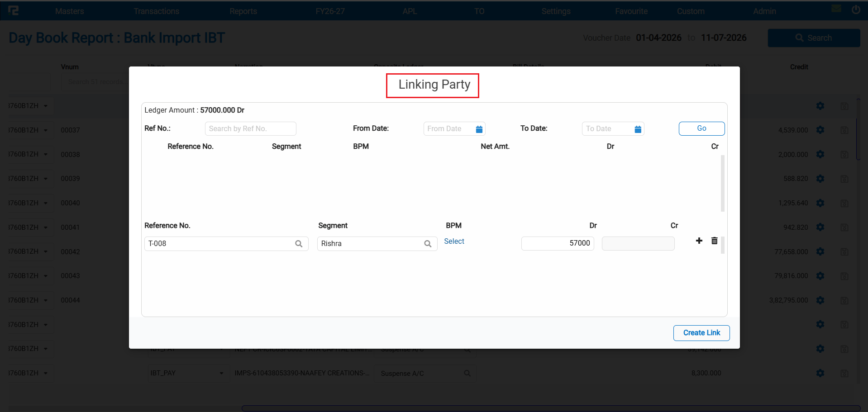The width and height of the screenshot is (868, 412).
Task: Expand dropdown on row 00037
Action: (x=46, y=130)
